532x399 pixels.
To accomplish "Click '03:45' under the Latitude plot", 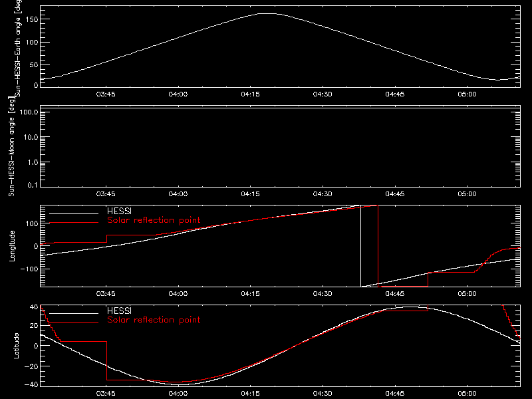I will pos(106,394).
